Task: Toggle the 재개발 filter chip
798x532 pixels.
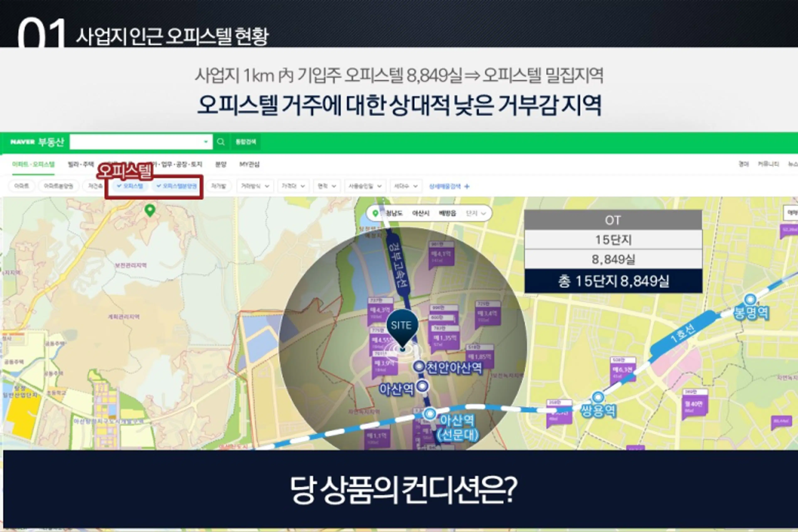Action: coord(218,186)
